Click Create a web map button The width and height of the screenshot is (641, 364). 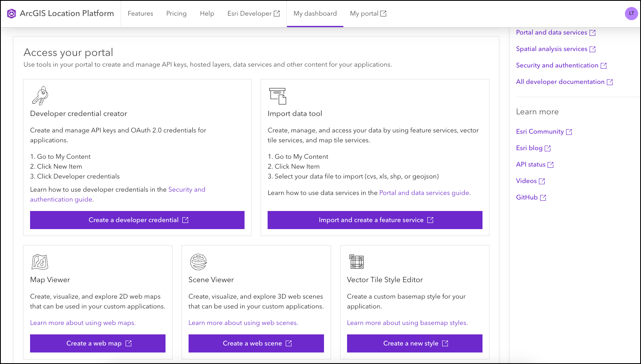click(x=97, y=343)
